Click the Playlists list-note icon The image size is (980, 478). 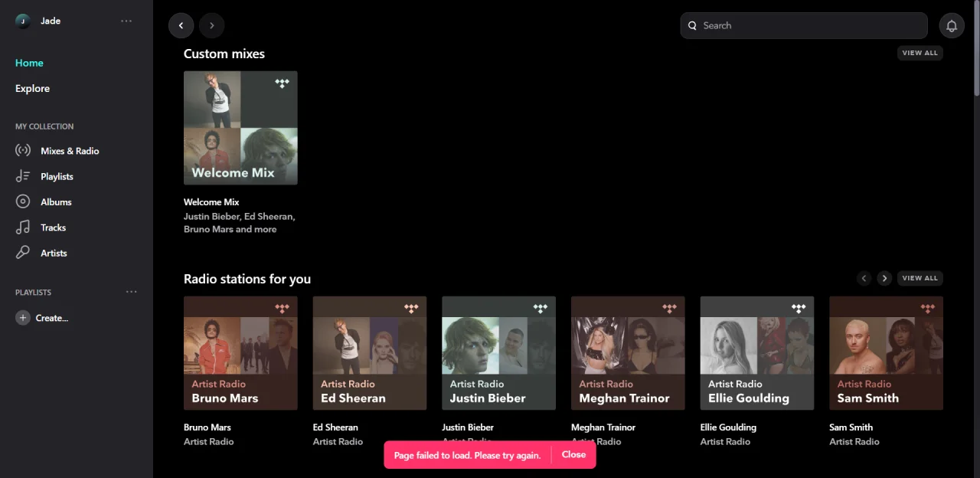pos(23,176)
